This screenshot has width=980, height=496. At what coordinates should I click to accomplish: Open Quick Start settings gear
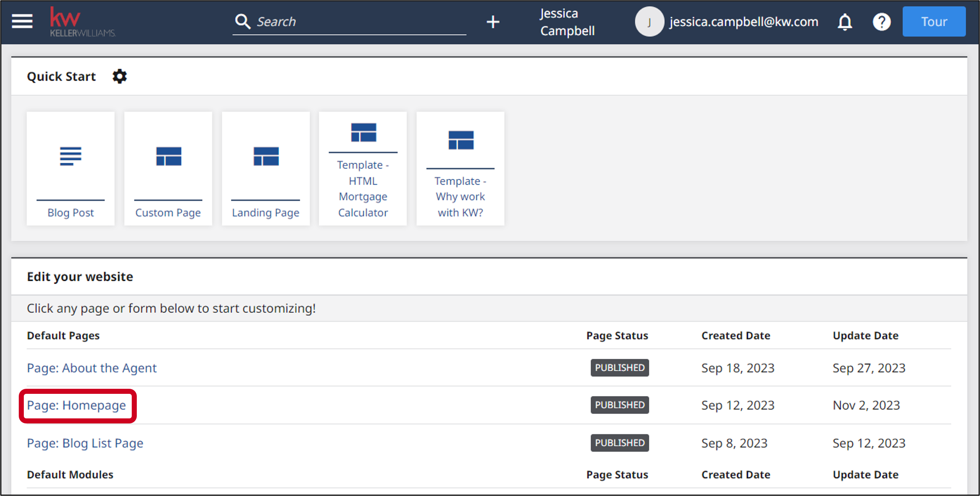[119, 77]
